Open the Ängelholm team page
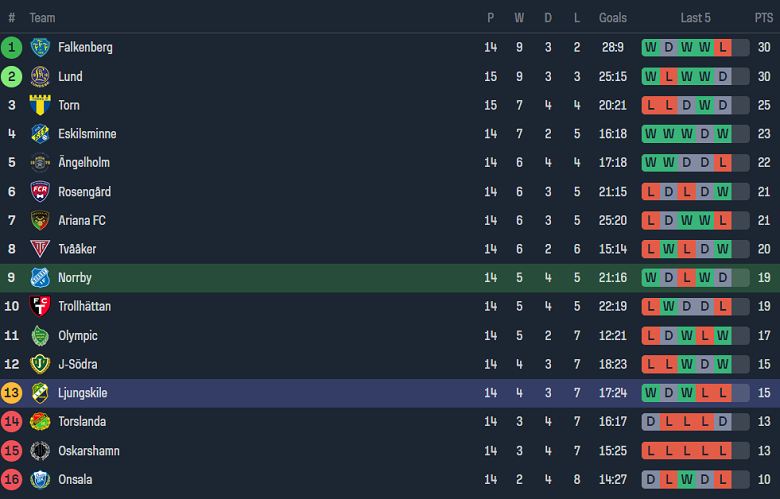 tap(84, 162)
